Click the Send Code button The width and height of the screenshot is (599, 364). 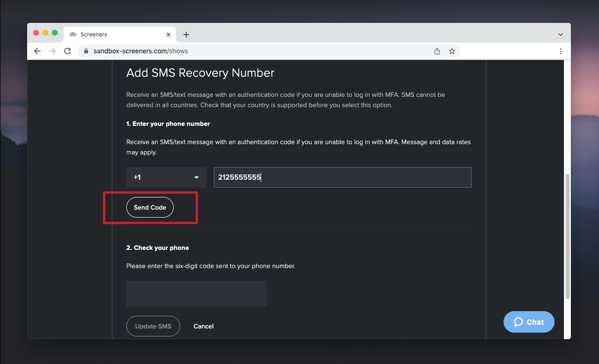(150, 207)
